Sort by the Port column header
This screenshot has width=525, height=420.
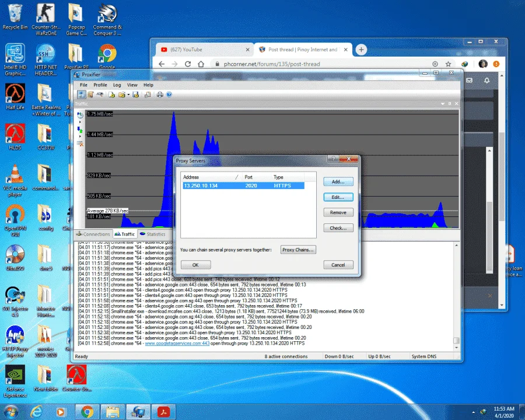[256, 177]
